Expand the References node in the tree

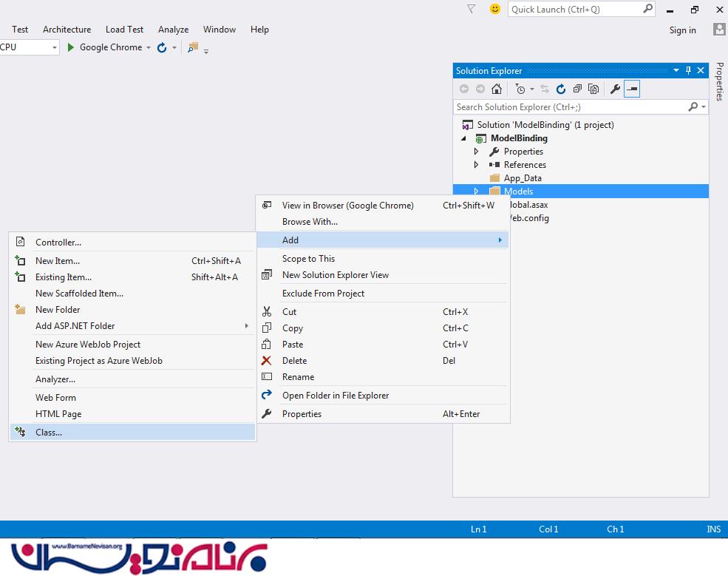476,165
